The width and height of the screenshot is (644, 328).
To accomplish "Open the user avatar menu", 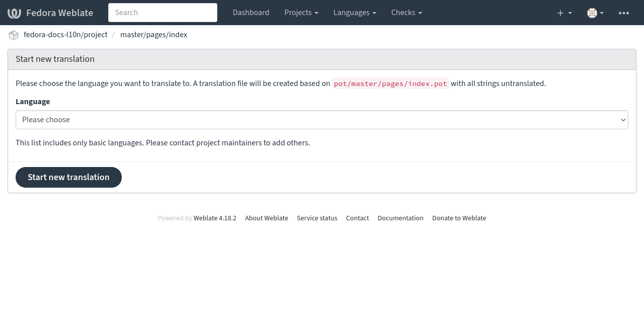I will pyautogui.click(x=595, y=13).
